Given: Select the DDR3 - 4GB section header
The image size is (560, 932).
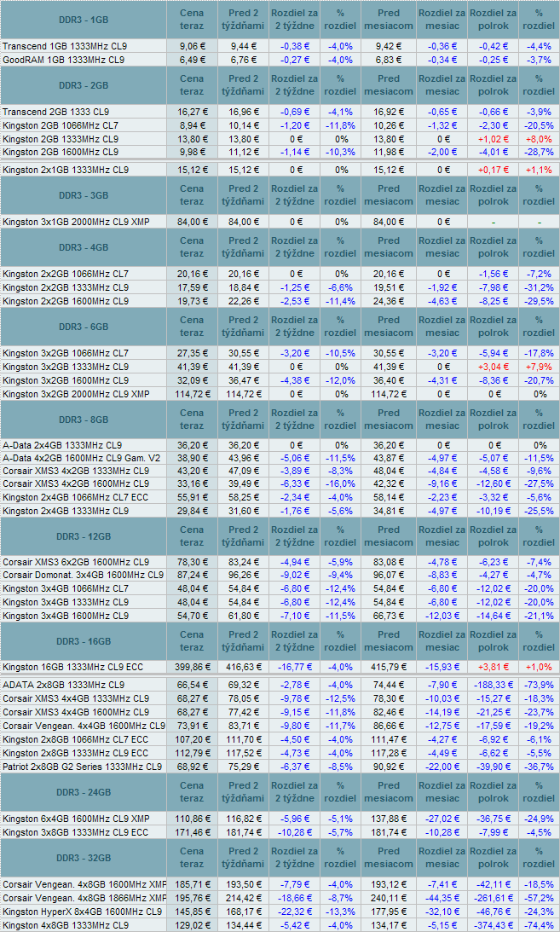Looking at the screenshot, I should (84, 247).
